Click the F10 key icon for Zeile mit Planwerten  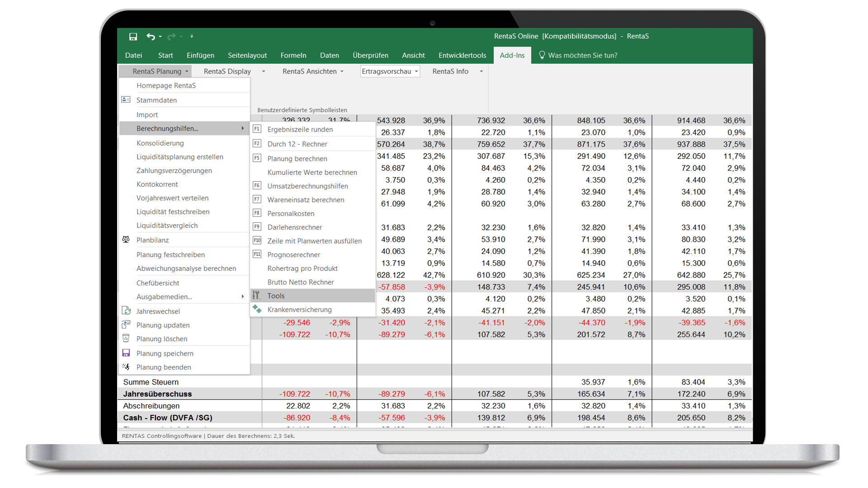(257, 240)
